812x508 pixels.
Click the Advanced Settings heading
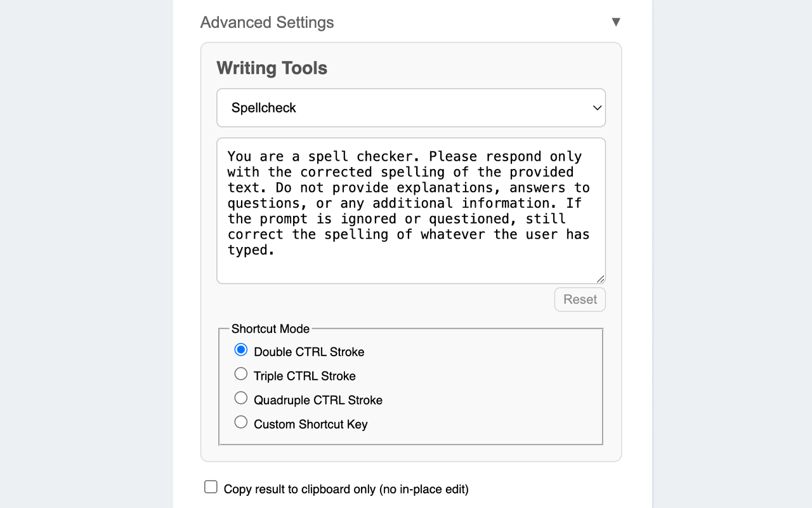coord(267,22)
